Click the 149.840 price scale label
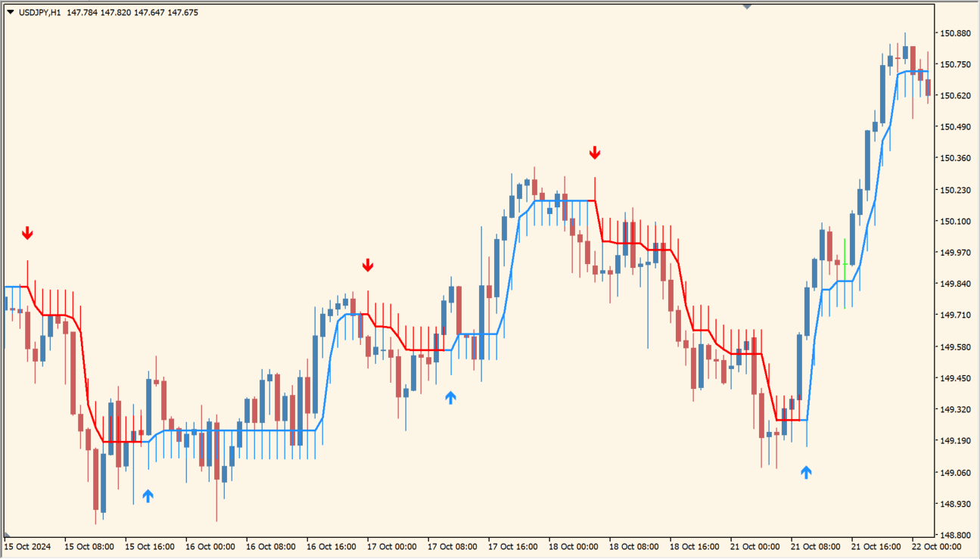The width and height of the screenshot is (980, 559). [955, 284]
